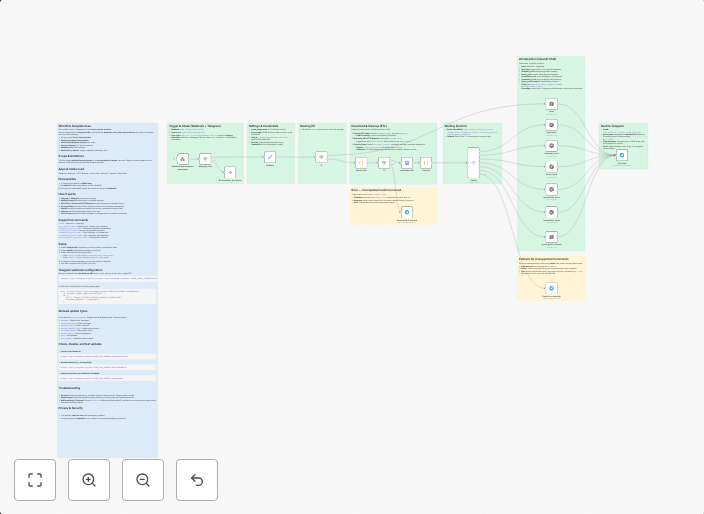Click the Trigger & Intake sticky note header

click(x=193, y=126)
